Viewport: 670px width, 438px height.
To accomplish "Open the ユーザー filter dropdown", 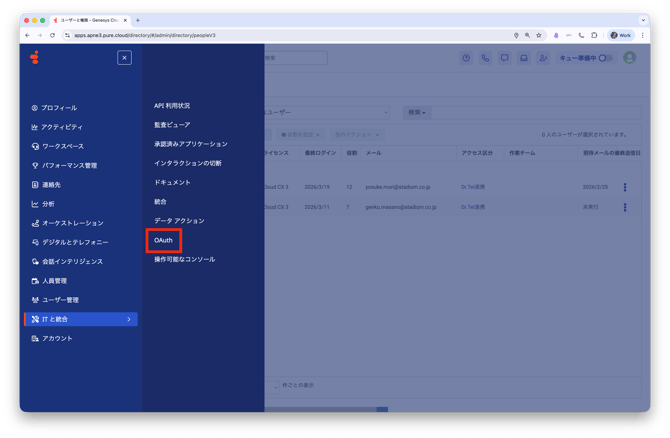I will click(327, 112).
